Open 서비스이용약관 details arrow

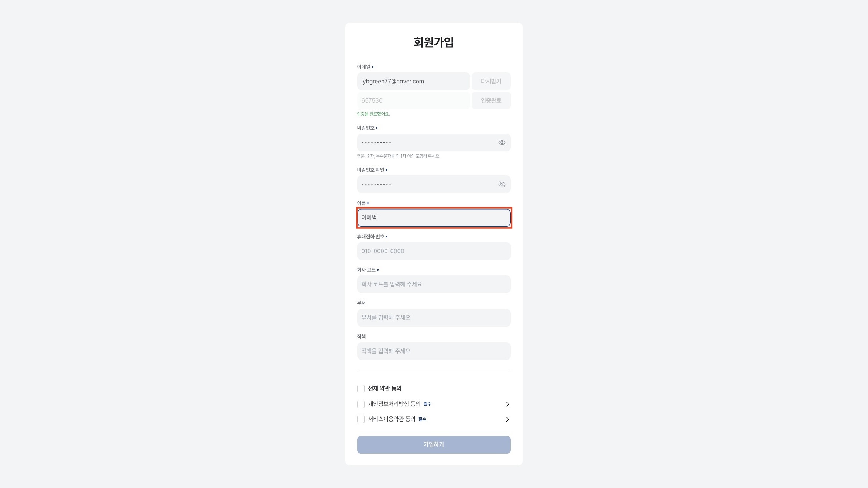pos(507,419)
